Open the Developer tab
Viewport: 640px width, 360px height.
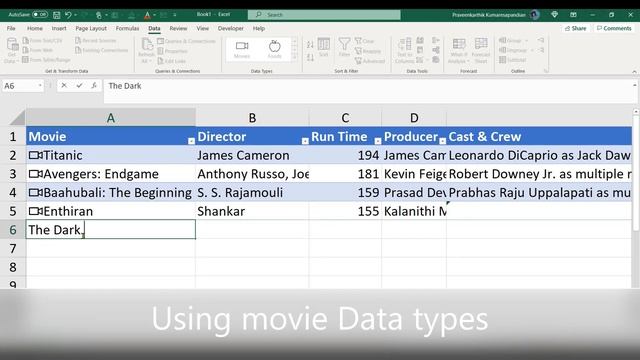(231, 29)
